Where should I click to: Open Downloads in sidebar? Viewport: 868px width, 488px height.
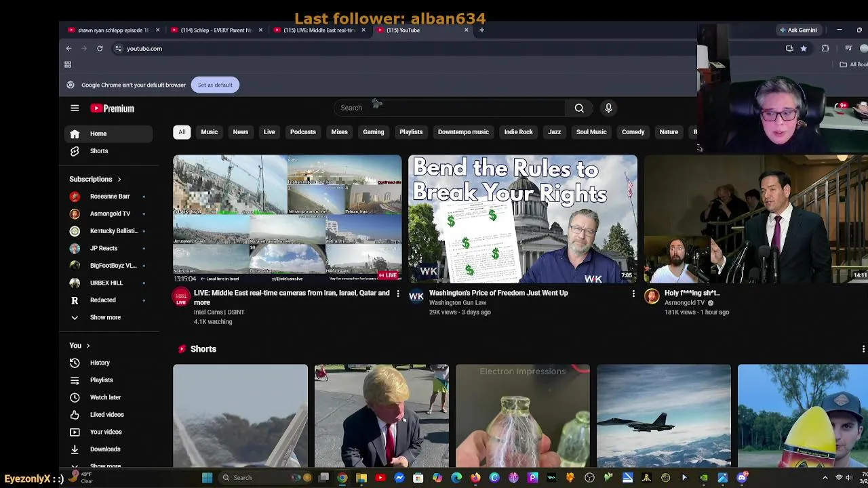(x=108, y=449)
